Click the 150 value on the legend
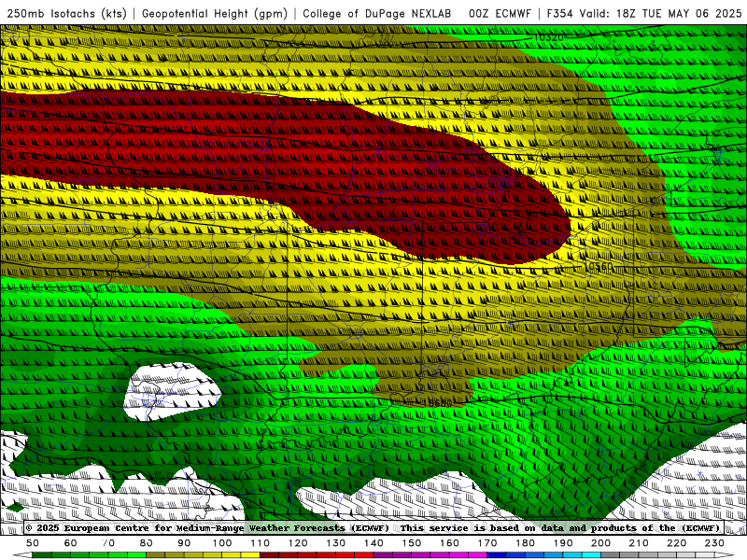The width and height of the screenshot is (747, 560). pyautogui.click(x=412, y=543)
